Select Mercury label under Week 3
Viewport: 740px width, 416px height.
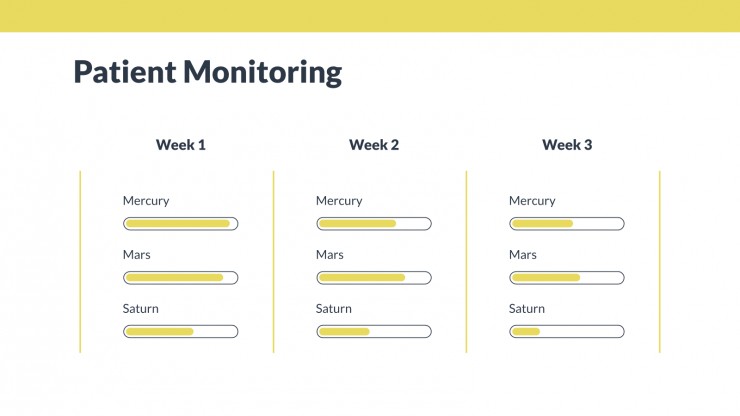coord(532,201)
